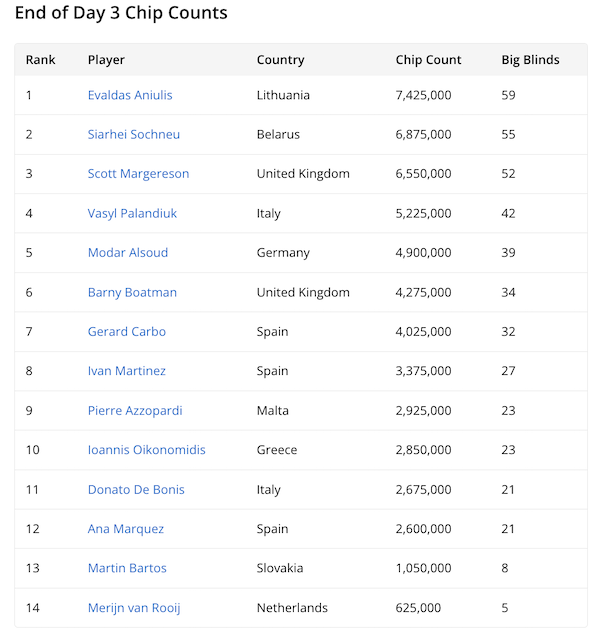
Task: Select the Vasyl Palandiuk link
Action: [132, 213]
